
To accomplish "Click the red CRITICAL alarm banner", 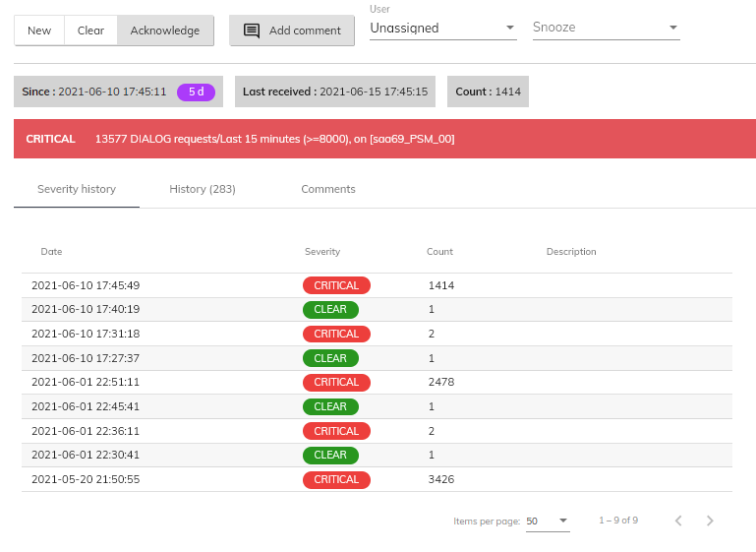I will [384, 139].
